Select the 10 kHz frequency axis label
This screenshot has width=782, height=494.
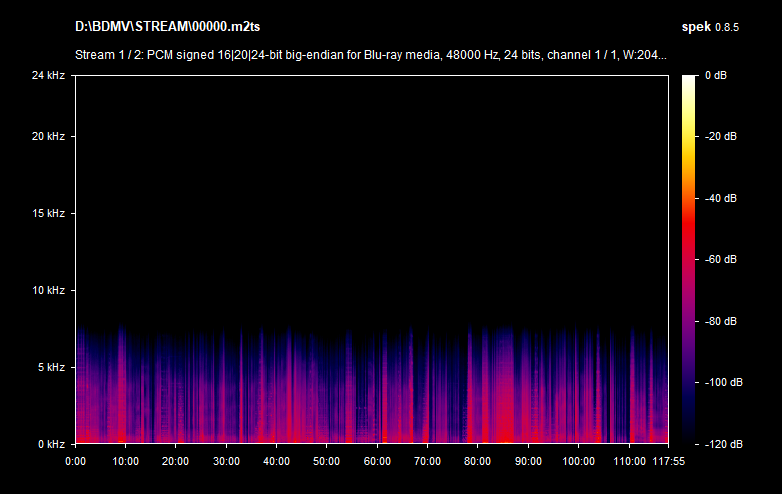tap(49, 290)
